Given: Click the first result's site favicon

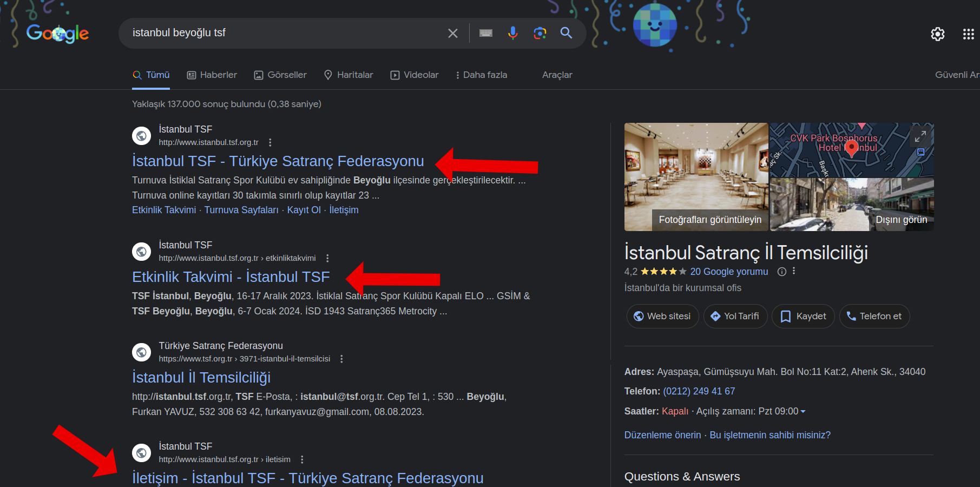Looking at the screenshot, I should click(x=142, y=136).
